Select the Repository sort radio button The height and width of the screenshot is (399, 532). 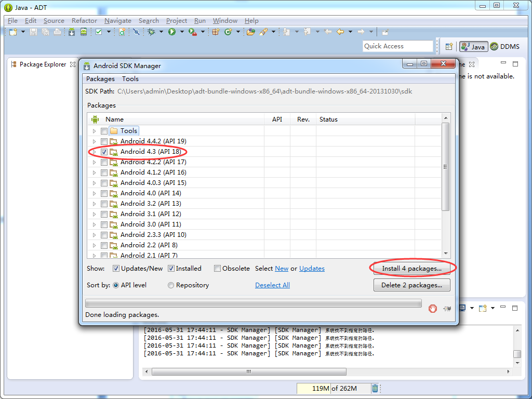(171, 285)
